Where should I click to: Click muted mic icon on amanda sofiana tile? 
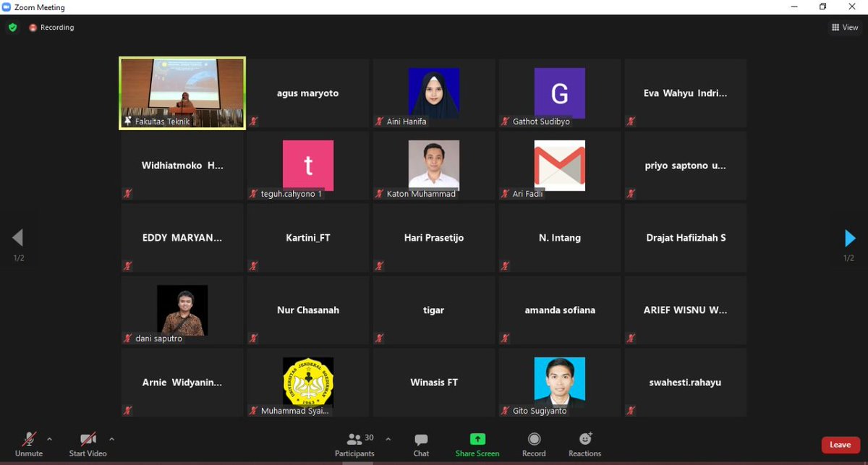506,338
